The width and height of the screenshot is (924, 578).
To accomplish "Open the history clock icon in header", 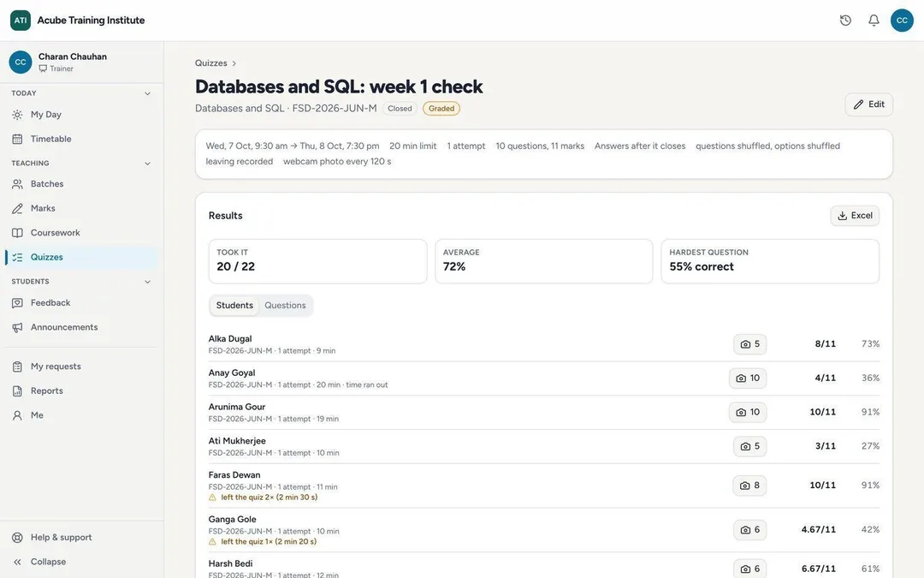I will pos(845,20).
